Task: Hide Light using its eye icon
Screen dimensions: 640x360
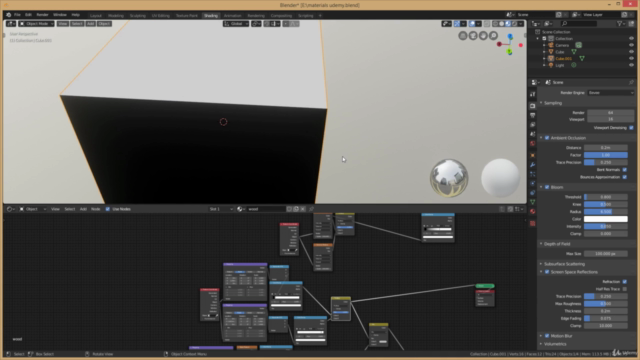Action: coord(631,65)
